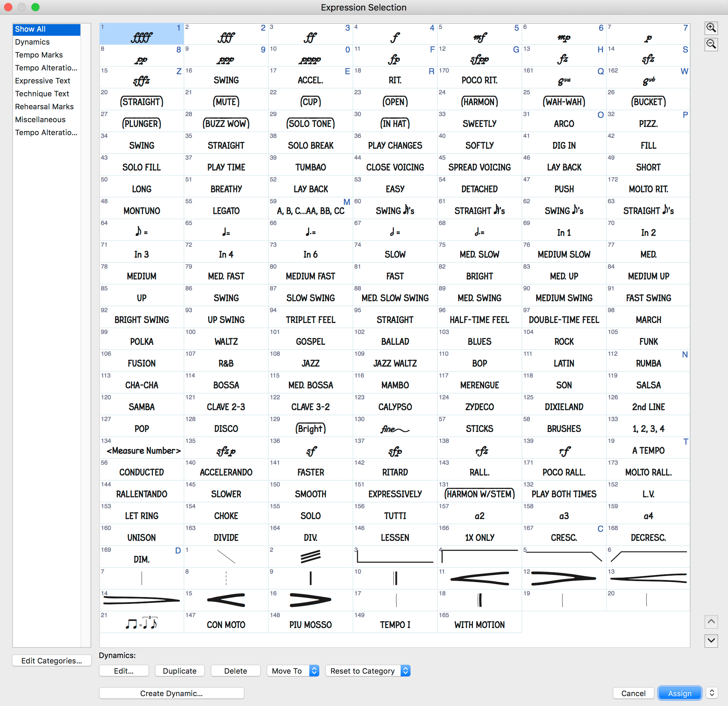Open the Edit Categories dialog
This screenshot has width=728, height=706.
[x=52, y=668]
